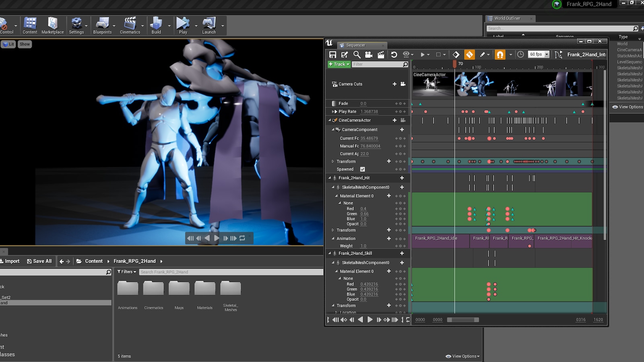This screenshot has height=362, width=644.
Task: Click the Save All button
Action: [39, 261]
